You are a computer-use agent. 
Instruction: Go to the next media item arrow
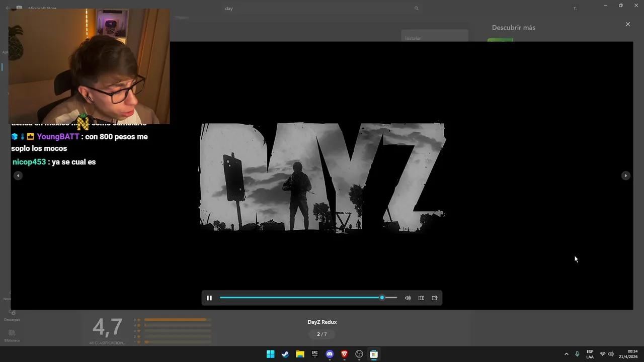625,175
